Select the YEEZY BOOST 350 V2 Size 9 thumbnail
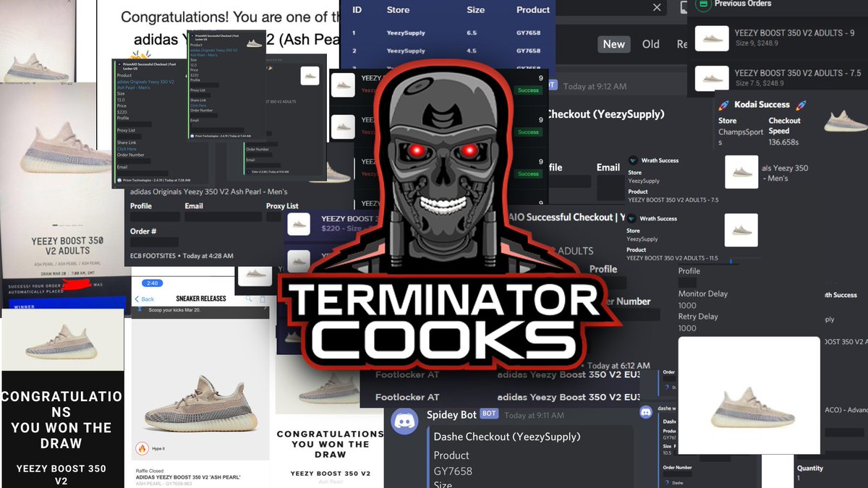Viewport: 868px width, 488px height. point(712,38)
